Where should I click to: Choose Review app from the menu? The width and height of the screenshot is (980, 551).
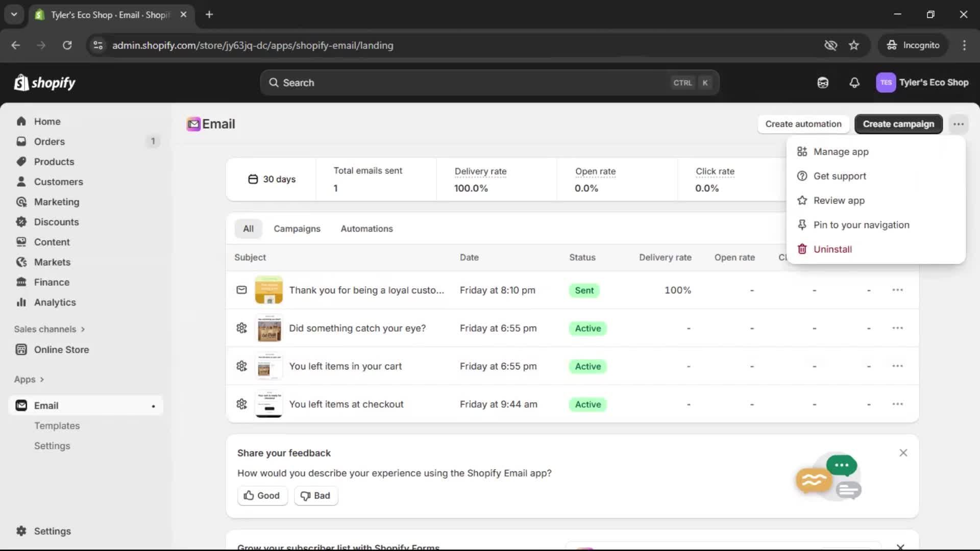[876, 201]
